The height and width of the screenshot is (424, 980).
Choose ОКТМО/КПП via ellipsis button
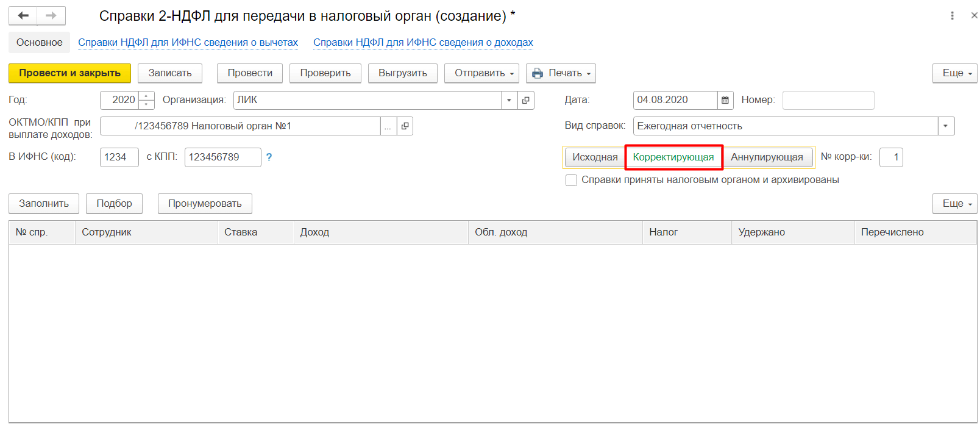[388, 126]
